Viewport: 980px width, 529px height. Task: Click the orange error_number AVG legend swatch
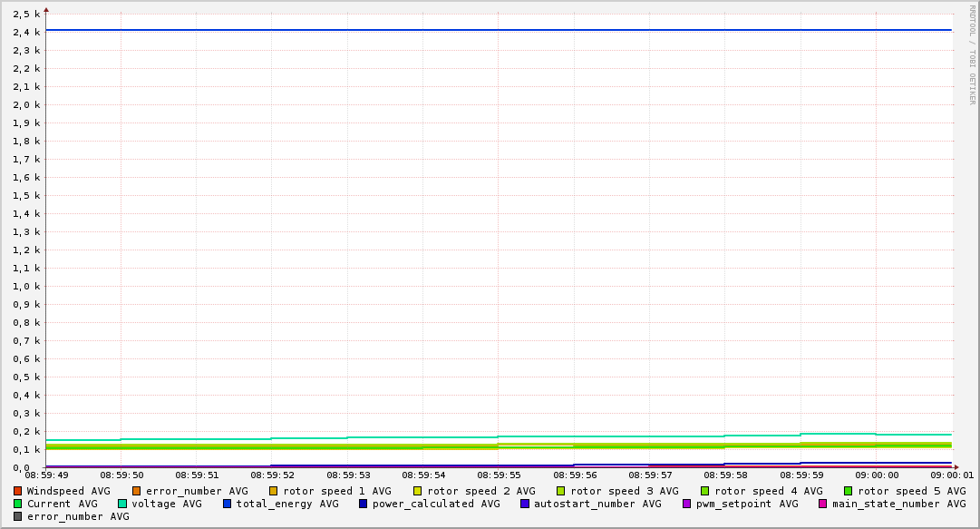pyautogui.click(x=137, y=491)
